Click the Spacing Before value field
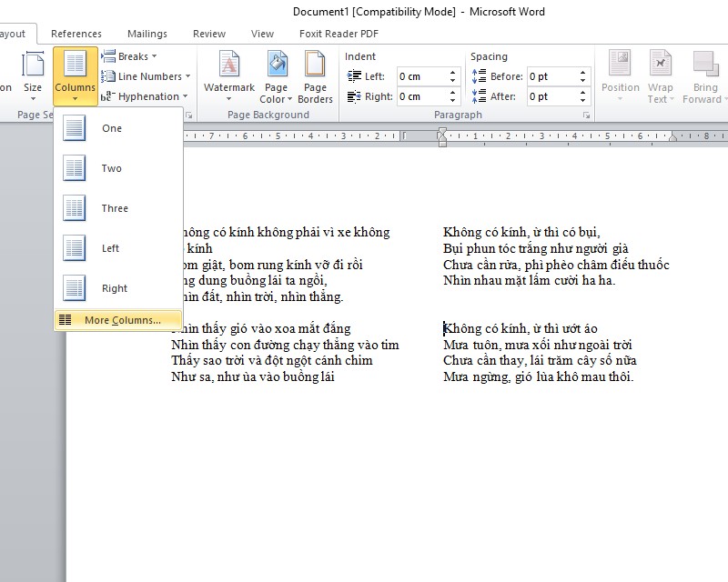728x582 pixels. point(552,76)
